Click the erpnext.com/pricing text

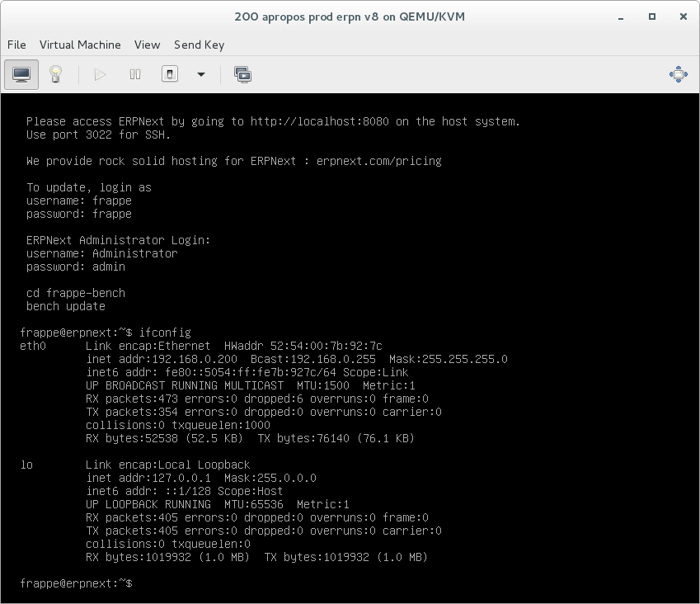(x=379, y=161)
